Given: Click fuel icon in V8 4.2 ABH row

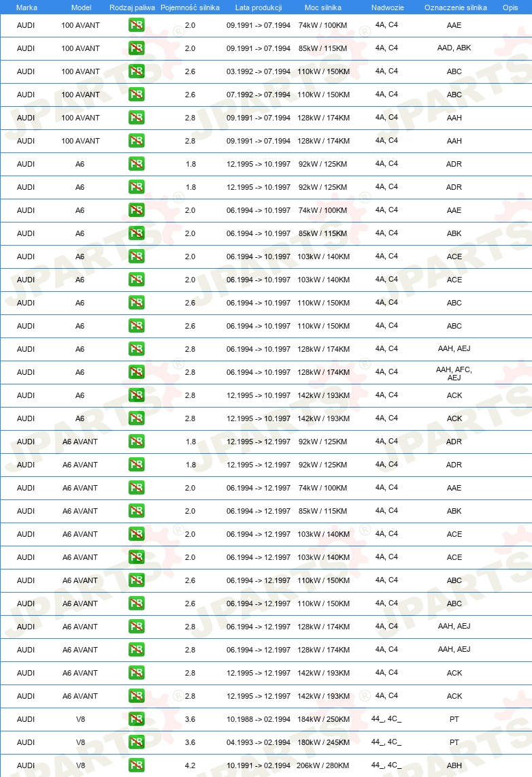Looking at the screenshot, I should pos(136,765).
